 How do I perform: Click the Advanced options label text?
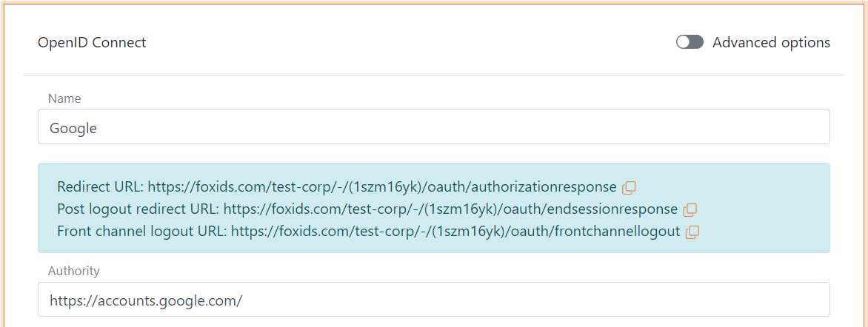click(771, 42)
